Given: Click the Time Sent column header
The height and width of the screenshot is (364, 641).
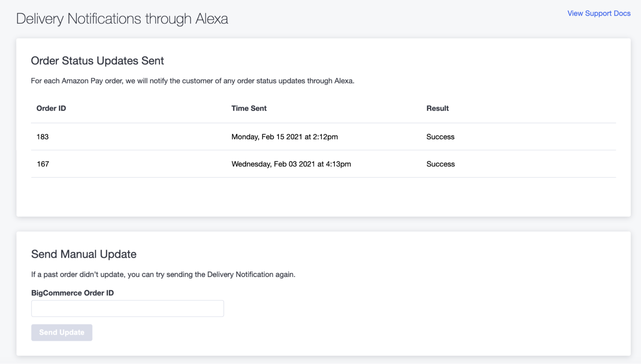Looking at the screenshot, I should pos(249,108).
